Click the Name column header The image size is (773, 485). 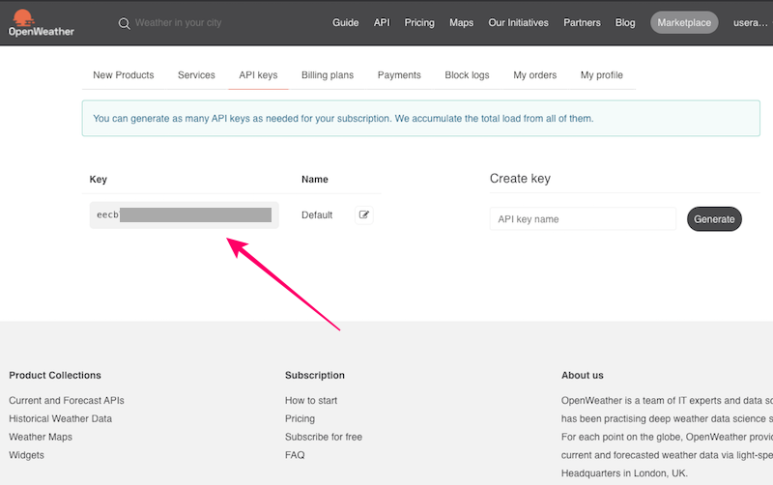tap(315, 179)
